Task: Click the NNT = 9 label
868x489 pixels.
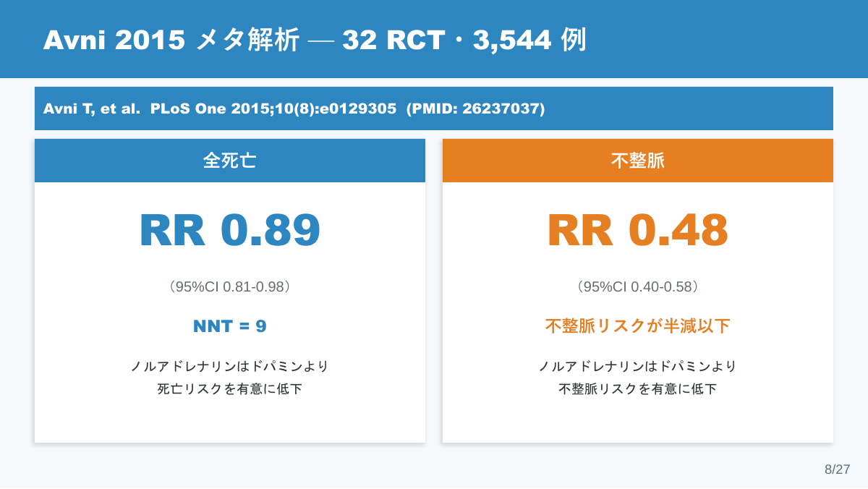Action: 230,326
